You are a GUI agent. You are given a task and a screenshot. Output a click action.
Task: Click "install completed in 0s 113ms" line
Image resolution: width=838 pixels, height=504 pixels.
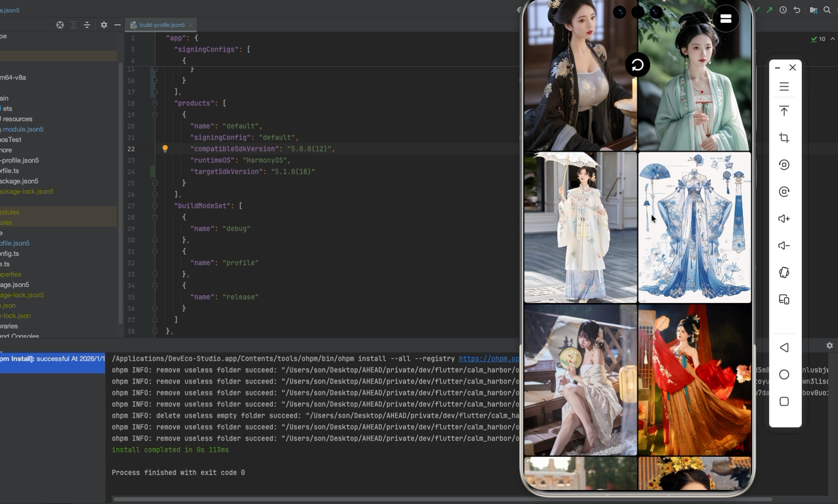(x=170, y=450)
